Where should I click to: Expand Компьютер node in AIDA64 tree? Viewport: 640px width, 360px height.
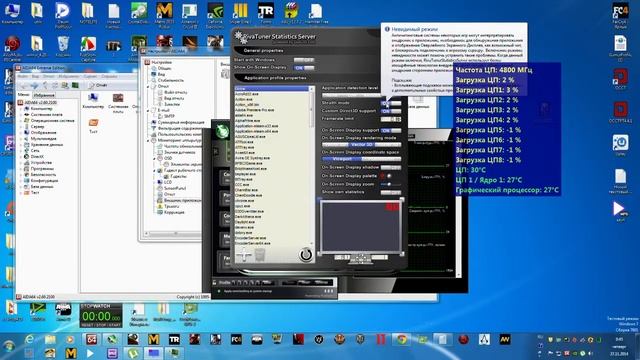click(21, 109)
